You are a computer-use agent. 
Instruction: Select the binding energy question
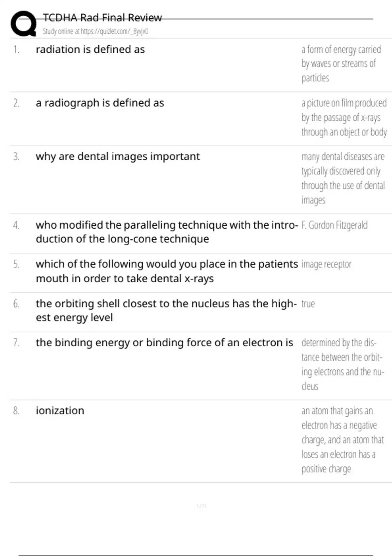click(x=164, y=342)
